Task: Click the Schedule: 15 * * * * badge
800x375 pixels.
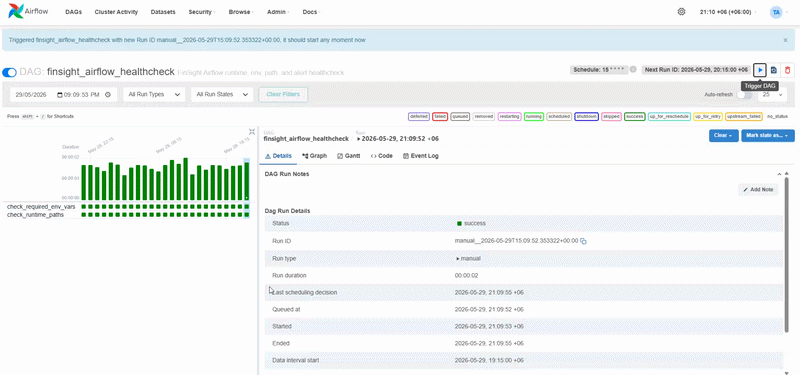Action: point(598,70)
